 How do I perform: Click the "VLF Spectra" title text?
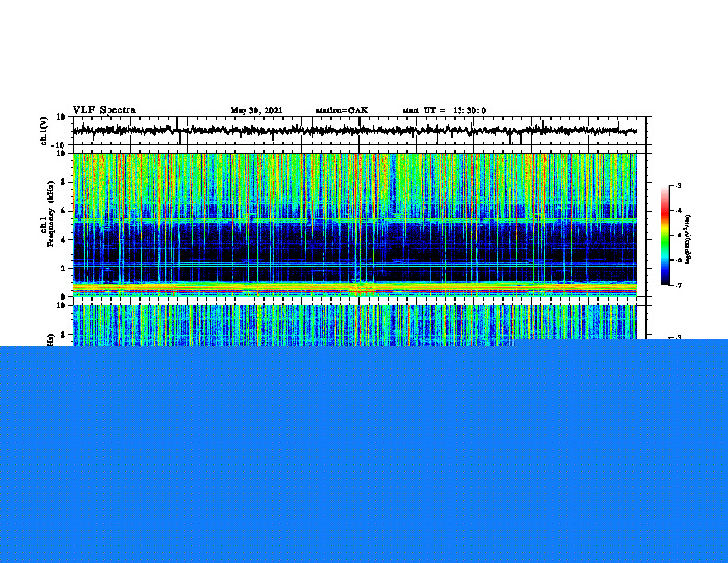105,110
